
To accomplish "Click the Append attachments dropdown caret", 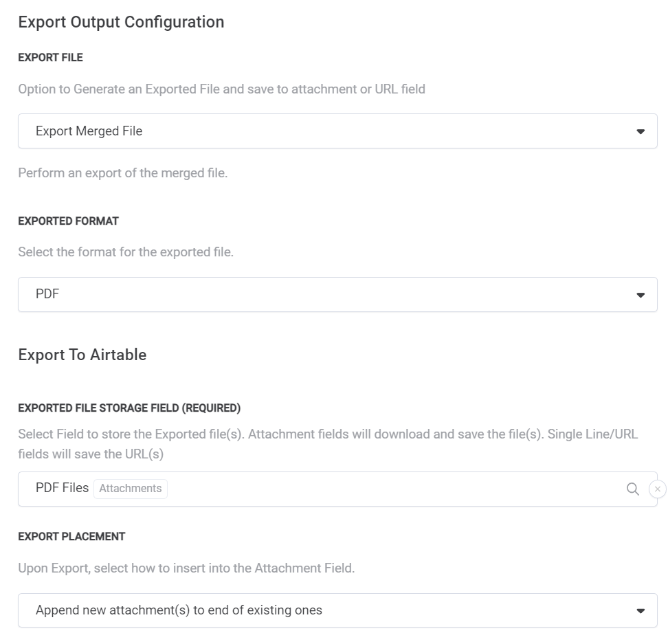I will 641,610.
